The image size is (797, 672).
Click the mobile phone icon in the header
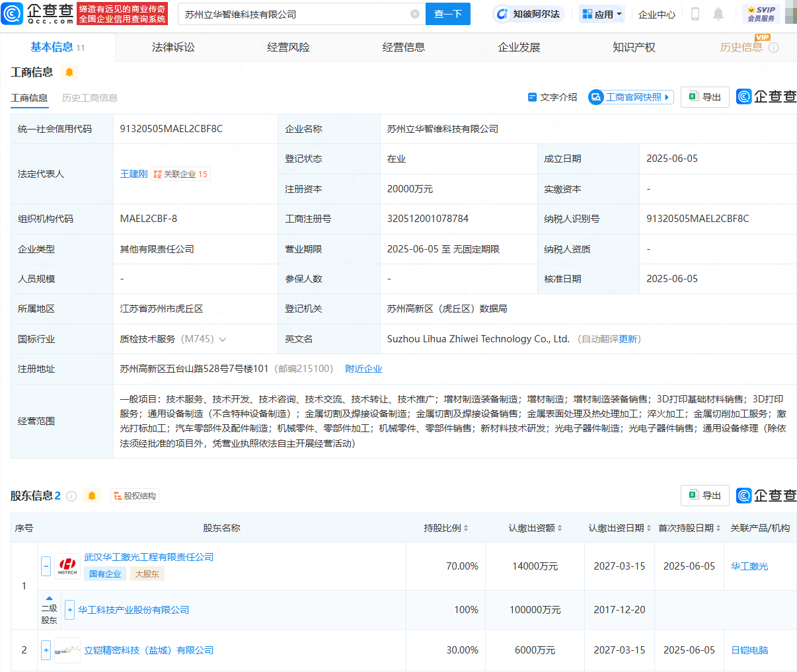695,14
